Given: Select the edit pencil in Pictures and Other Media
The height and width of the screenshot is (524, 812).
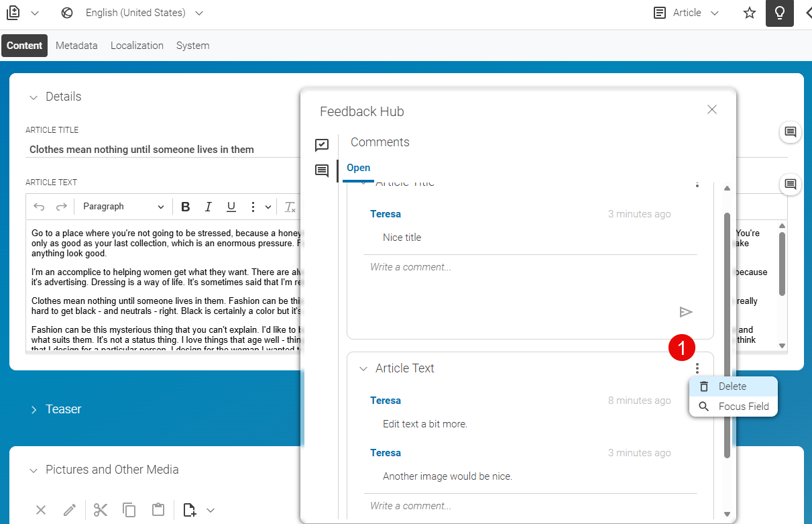Looking at the screenshot, I should tap(69, 510).
